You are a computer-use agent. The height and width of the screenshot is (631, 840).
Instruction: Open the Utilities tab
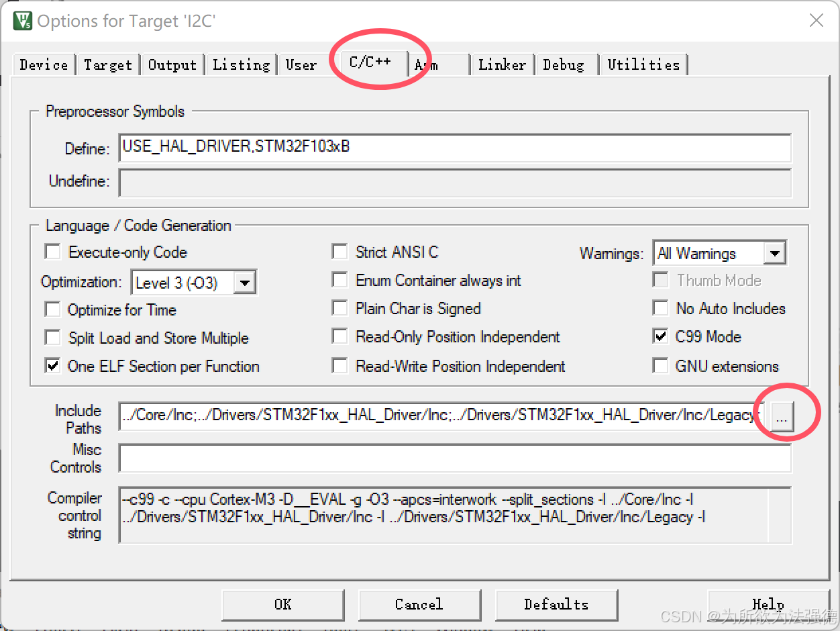click(x=643, y=64)
